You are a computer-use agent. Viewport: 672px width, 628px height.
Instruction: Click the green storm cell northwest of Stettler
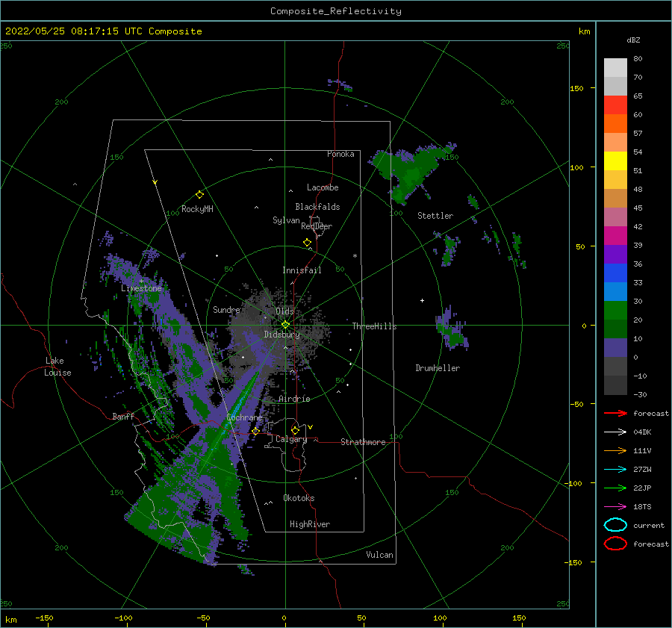coord(411,172)
